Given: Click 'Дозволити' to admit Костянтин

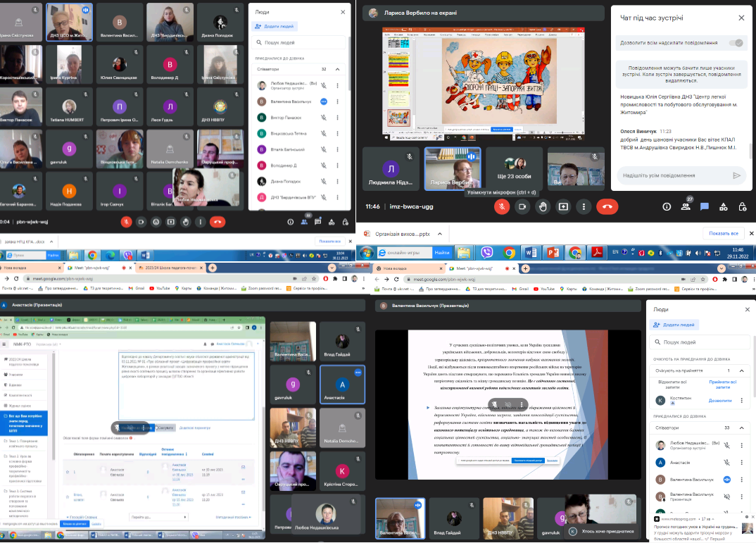Looking at the screenshot, I should [719, 400].
